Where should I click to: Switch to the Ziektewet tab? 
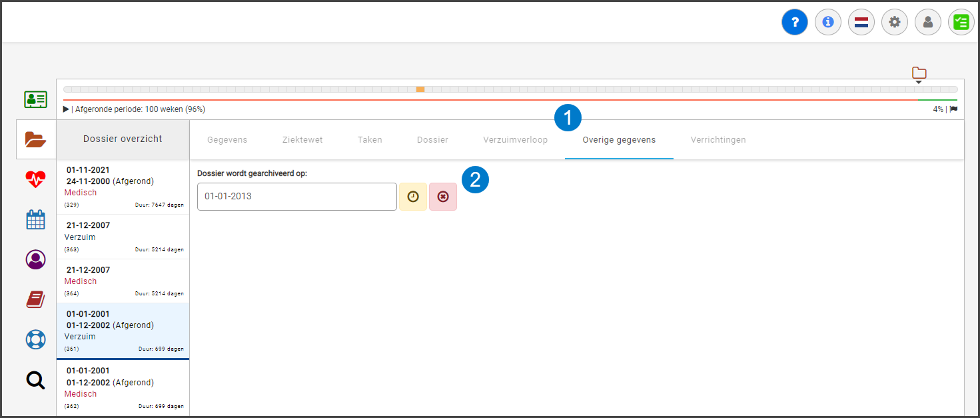tap(302, 140)
